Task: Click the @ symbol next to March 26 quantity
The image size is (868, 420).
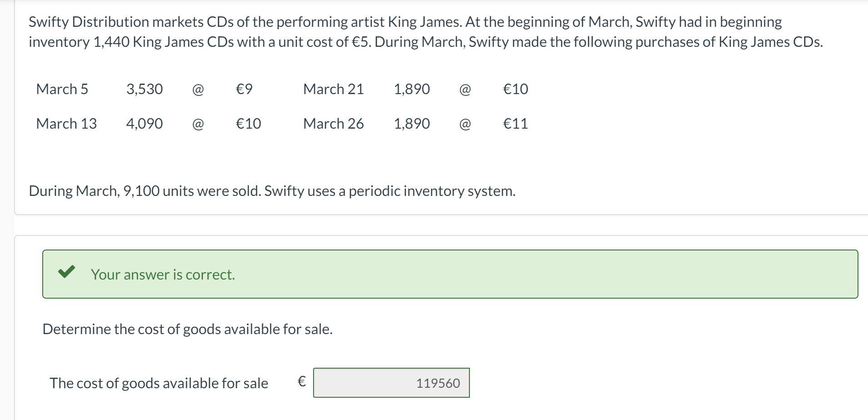Action: click(x=465, y=124)
